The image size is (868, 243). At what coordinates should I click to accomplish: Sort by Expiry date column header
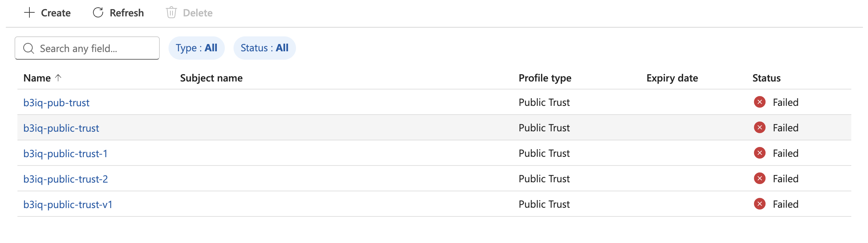click(x=672, y=78)
